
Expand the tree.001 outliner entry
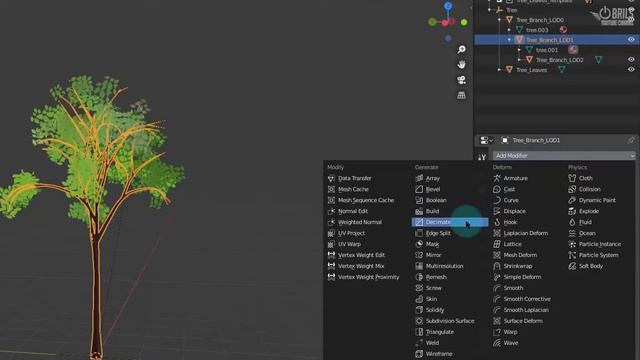(x=519, y=50)
